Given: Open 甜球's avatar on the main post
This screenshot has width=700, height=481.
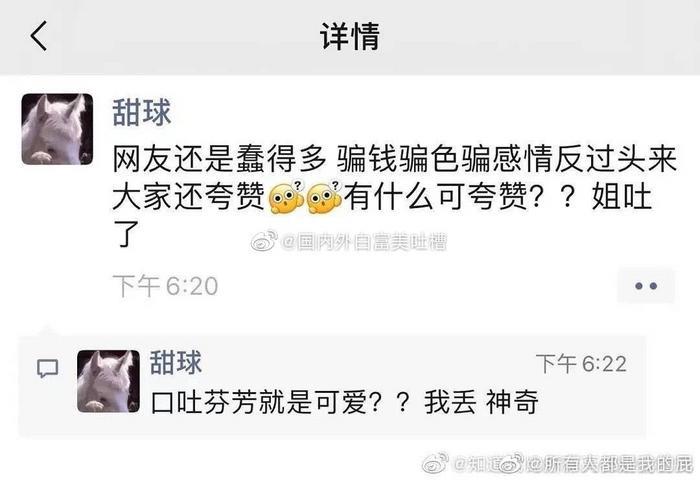Looking at the screenshot, I should click(x=57, y=129).
